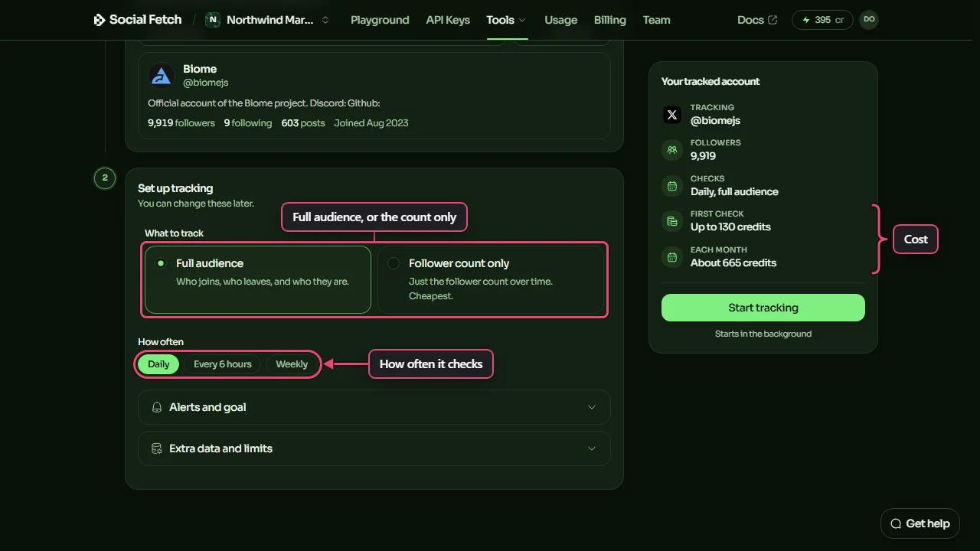Click the X platform icon beside @biomejs
The width and height of the screenshot is (980, 551).
click(x=672, y=115)
